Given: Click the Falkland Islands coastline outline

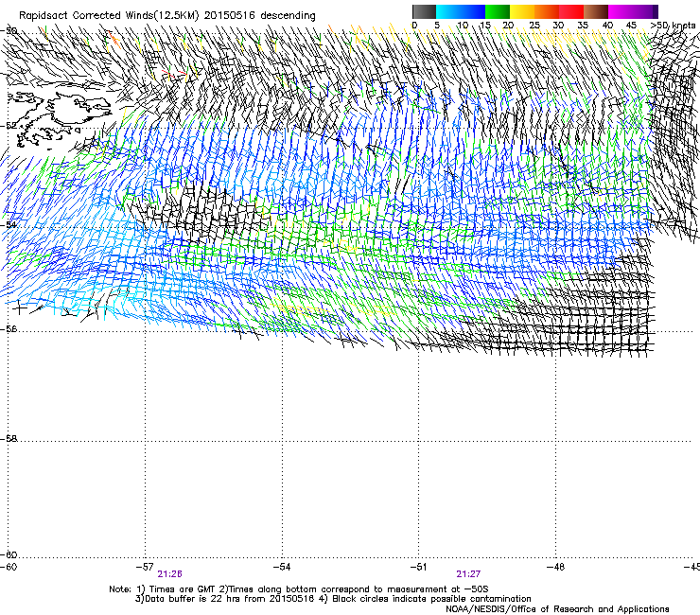Looking at the screenshot, I should click(58, 118).
